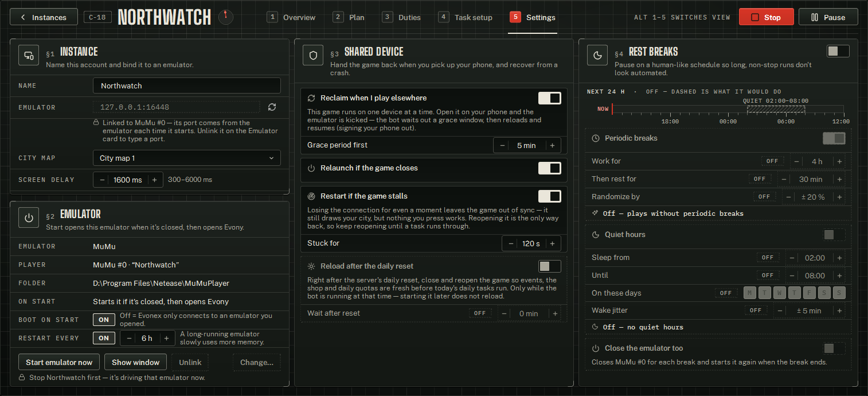This screenshot has width=868, height=396.
Task: Click the refresh icon beside emulator address
Action: (x=272, y=107)
